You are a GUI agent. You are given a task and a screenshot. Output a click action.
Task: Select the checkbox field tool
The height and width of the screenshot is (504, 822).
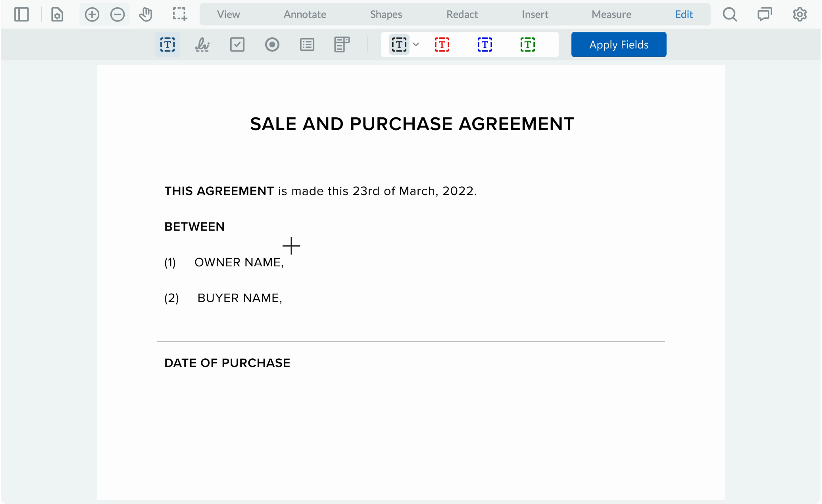[x=237, y=45]
